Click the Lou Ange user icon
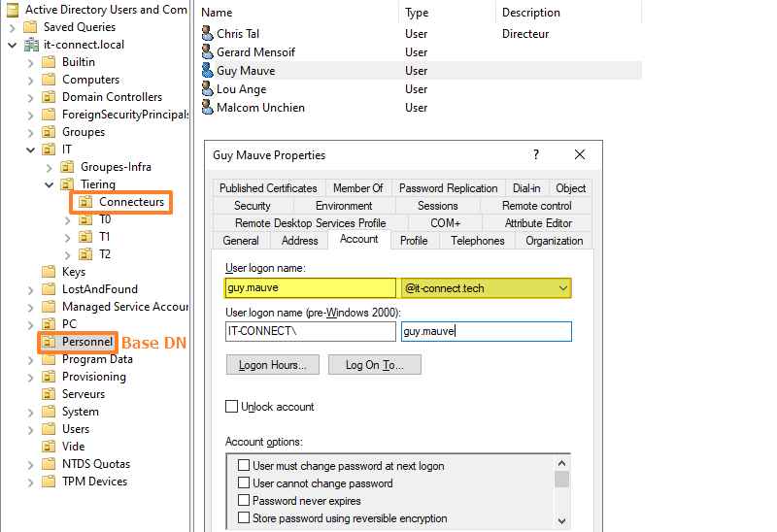The height and width of the screenshot is (532, 777). click(x=208, y=88)
